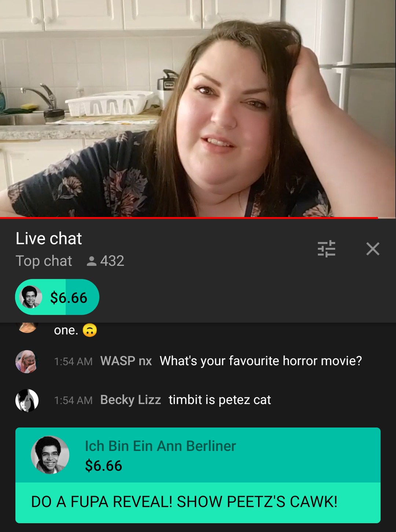Tap the $6.66 Super Chat pill

[x=57, y=297]
